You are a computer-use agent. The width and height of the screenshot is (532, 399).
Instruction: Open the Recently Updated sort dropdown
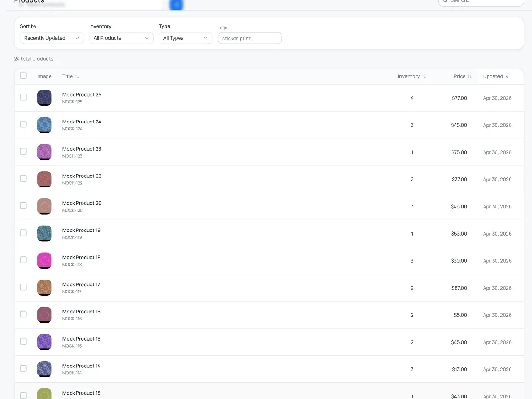pyautogui.click(x=52, y=38)
